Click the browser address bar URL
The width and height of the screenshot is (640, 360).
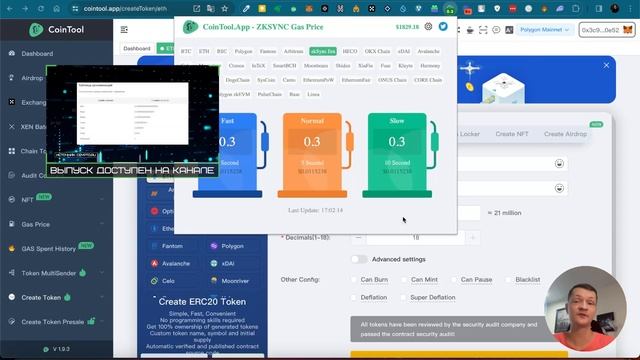tap(125, 8)
